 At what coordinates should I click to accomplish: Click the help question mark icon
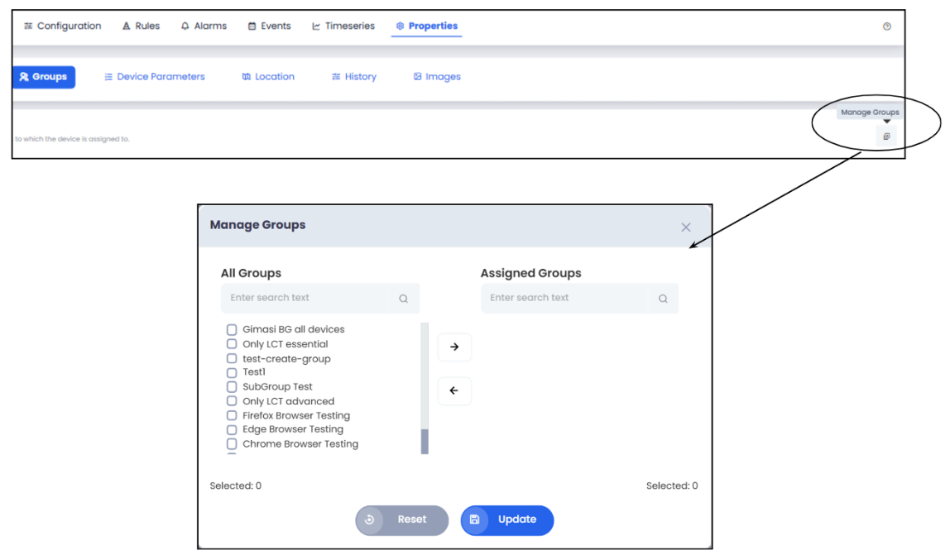(887, 26)
